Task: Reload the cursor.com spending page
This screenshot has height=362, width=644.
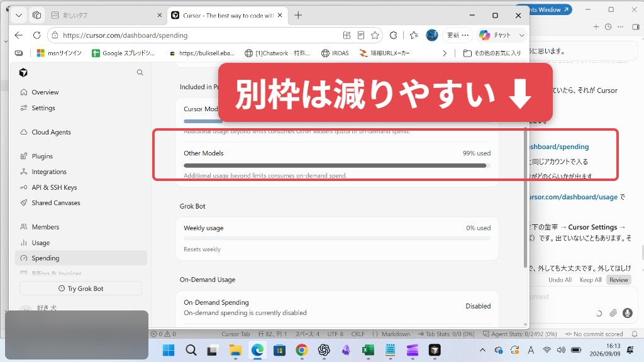Action: (x=37, y=35)
